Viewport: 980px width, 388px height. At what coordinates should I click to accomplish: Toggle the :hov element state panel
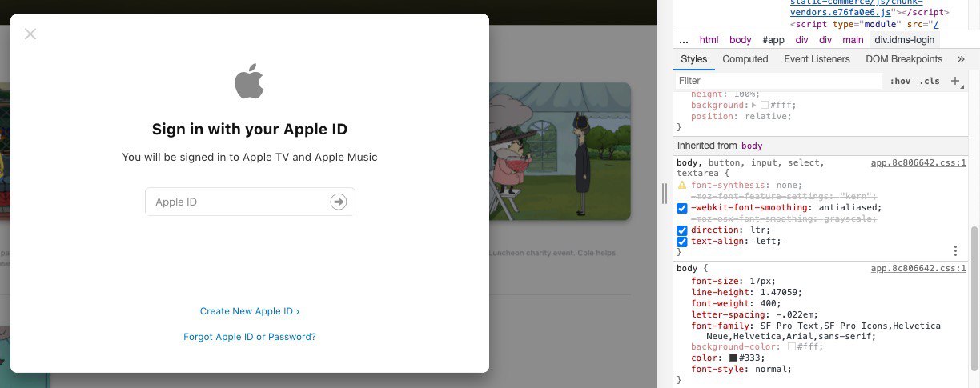(x=900, y=81)
